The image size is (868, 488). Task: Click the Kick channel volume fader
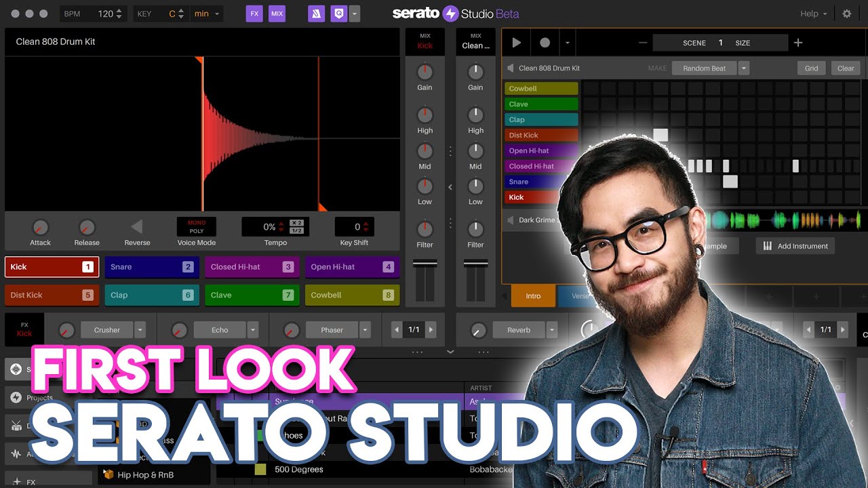pyautogui.click(x=425, y=263)
